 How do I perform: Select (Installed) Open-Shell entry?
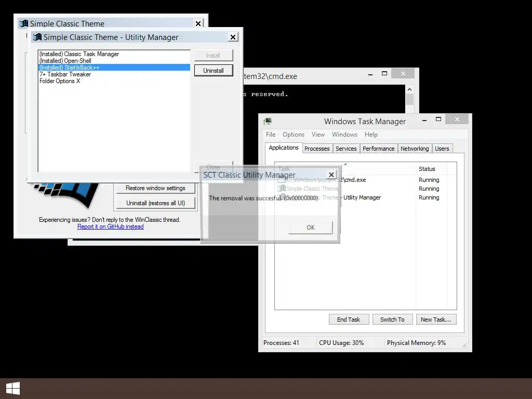pyautogui.click(x=114, y=61)
